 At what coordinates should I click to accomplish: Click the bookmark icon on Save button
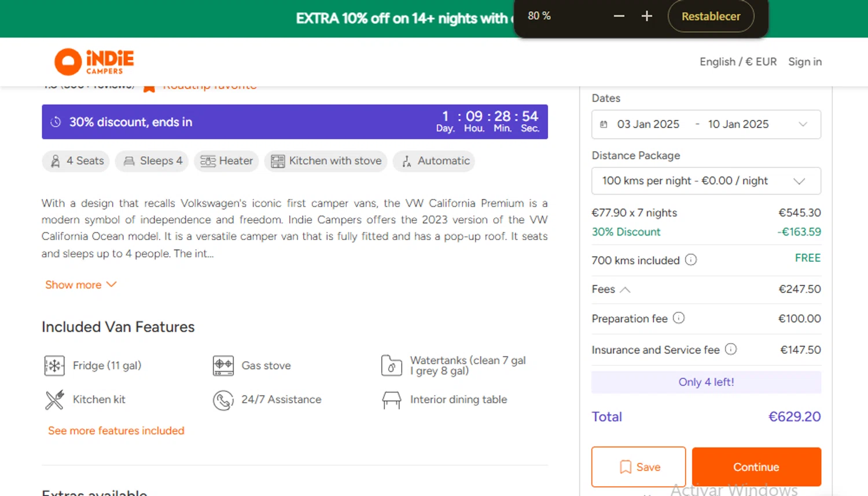(x=626, y=467)
